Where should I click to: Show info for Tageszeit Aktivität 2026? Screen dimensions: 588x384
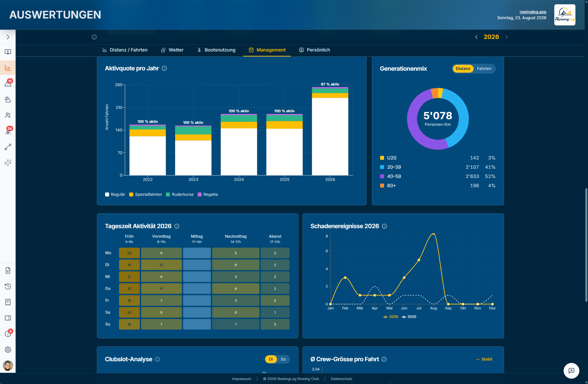tap(177, 226)
